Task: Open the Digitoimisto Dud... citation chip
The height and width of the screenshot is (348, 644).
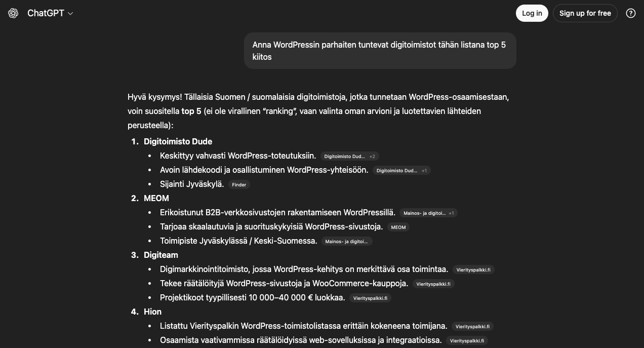Action: pos(344,156)
